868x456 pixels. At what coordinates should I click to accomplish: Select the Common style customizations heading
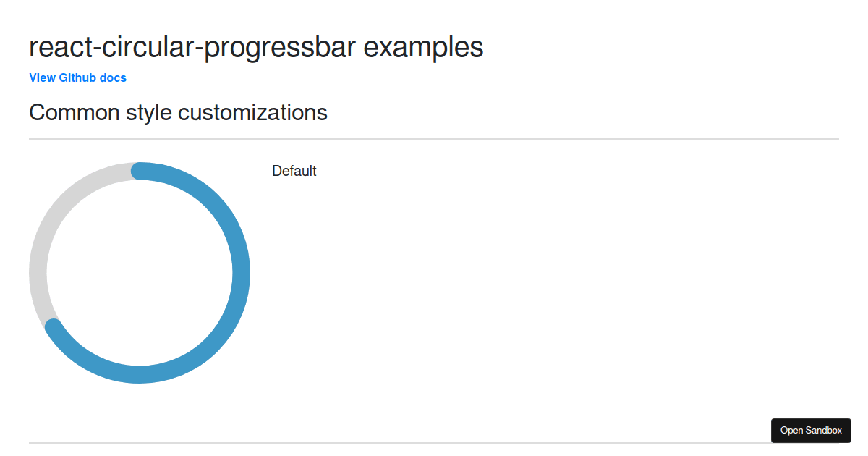pyautogui.click(x=178, y=112)
